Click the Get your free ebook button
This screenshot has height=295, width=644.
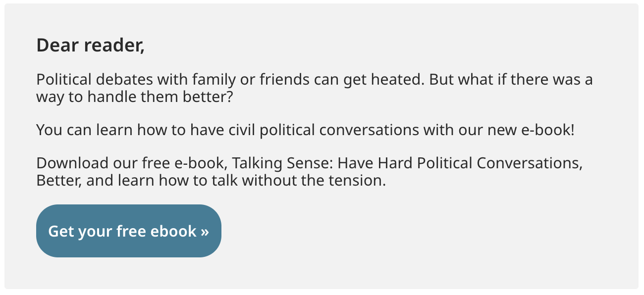[x=128, y=231]
